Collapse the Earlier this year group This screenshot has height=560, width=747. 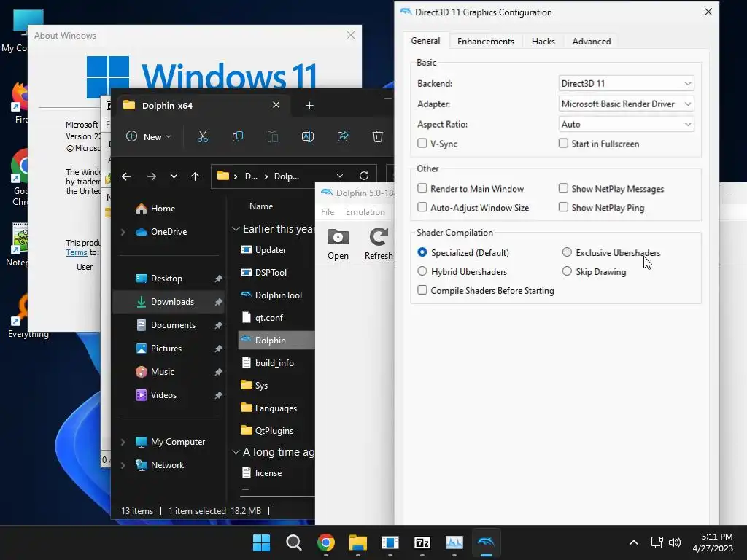point(236,229)
